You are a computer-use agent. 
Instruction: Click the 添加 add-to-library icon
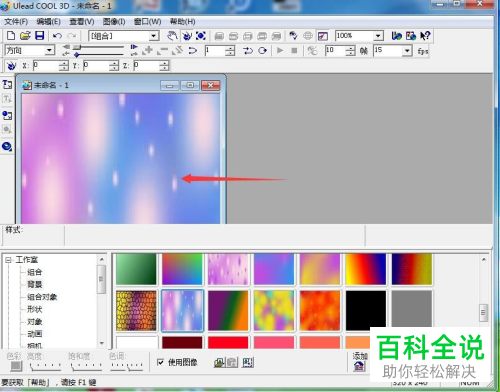click(359, 366)
